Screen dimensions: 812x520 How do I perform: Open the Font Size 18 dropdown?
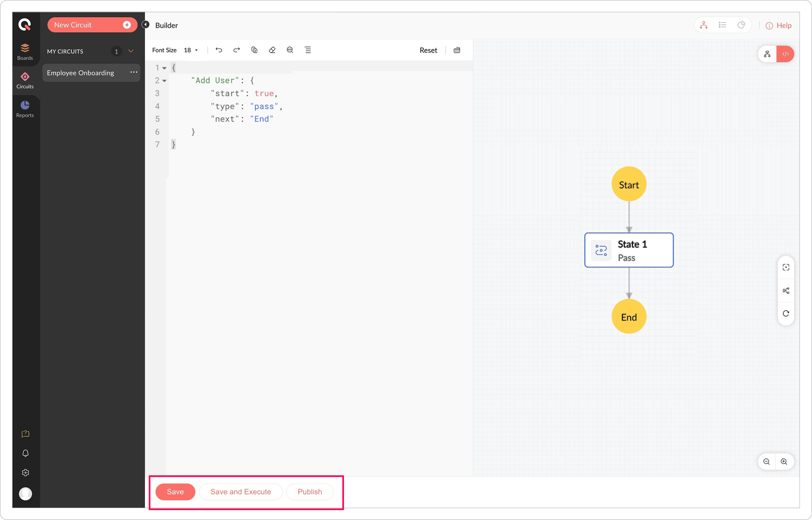191,50
